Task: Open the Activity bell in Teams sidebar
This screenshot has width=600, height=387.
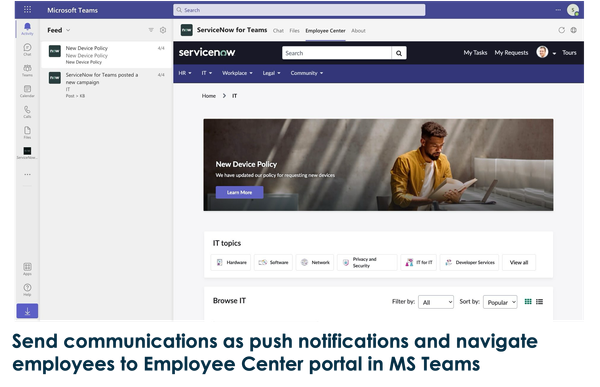Action: (27, 28)
